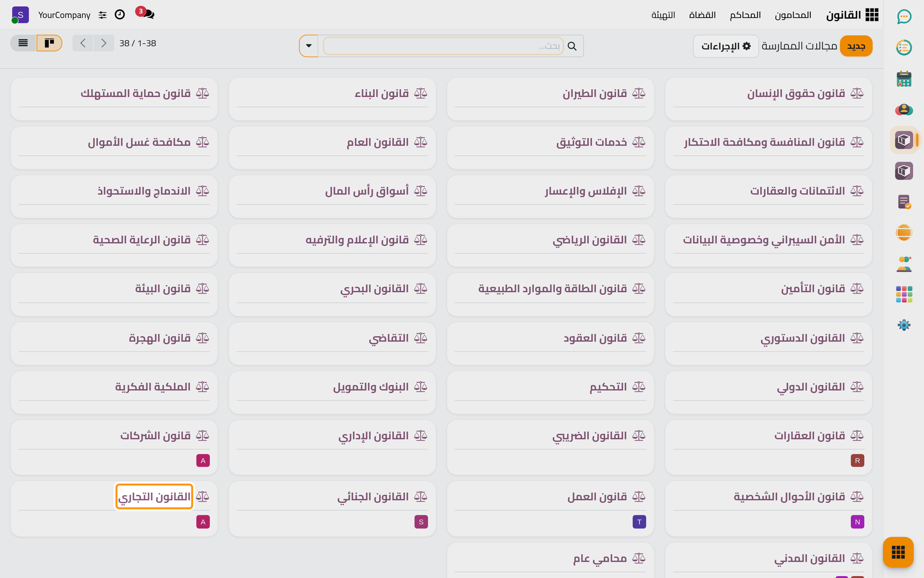
Task: Open the قانون البيئة card
Action: 114,294
